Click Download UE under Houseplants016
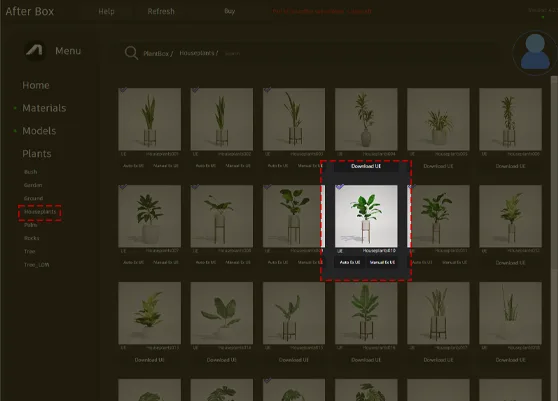558x401 pixels. click(366, 360)
